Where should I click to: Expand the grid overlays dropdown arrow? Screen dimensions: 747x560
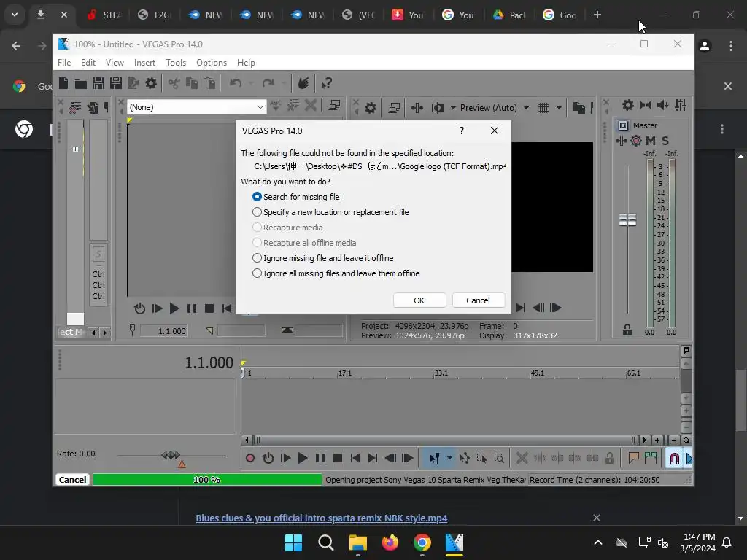[559, 108]
